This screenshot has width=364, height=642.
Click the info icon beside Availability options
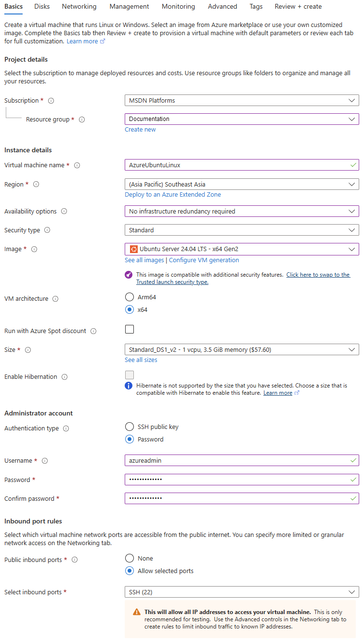[64, 212]
